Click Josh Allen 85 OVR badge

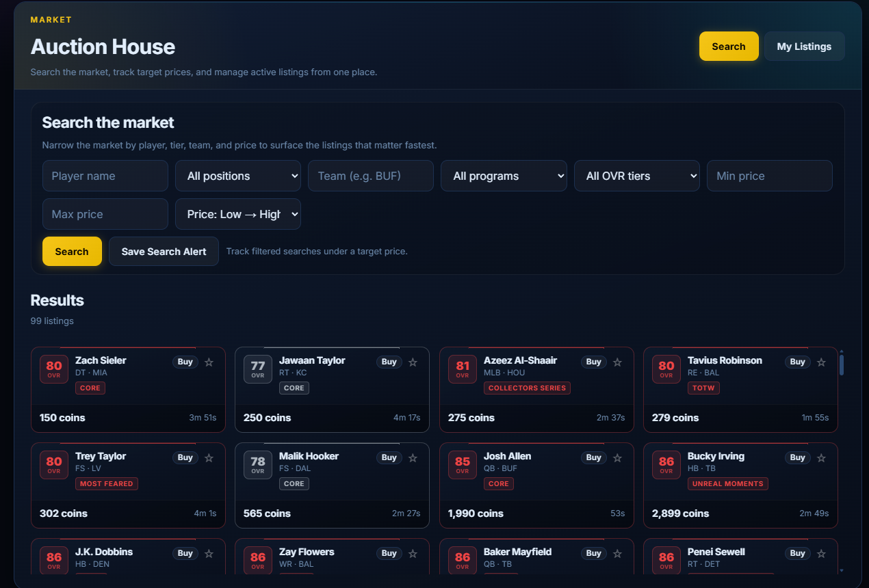click(463, 465)
